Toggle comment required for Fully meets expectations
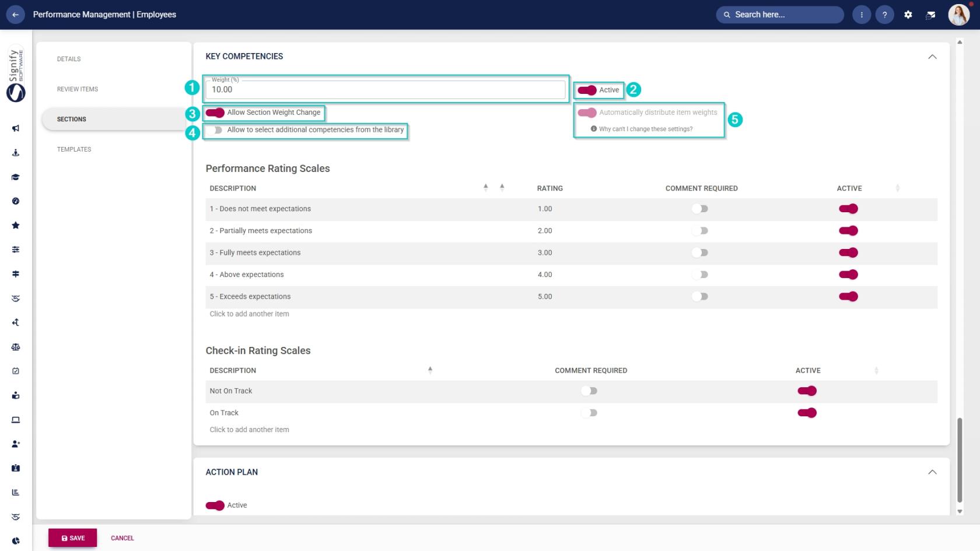 point(701,252)
